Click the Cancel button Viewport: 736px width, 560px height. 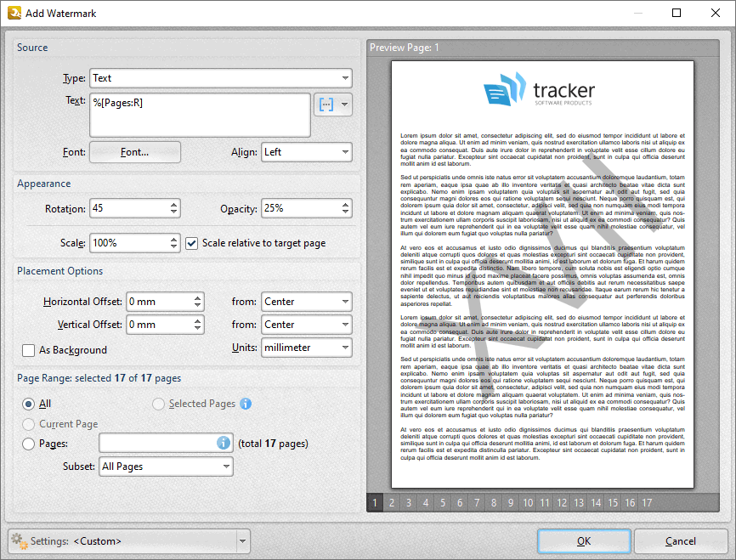point(680,541)
